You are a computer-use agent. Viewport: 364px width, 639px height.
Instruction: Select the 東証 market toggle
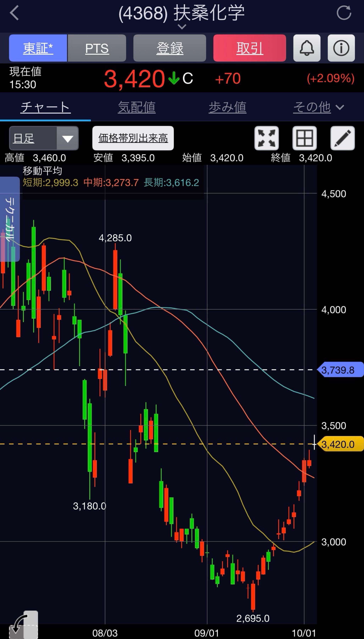click(x=38, y=48)
